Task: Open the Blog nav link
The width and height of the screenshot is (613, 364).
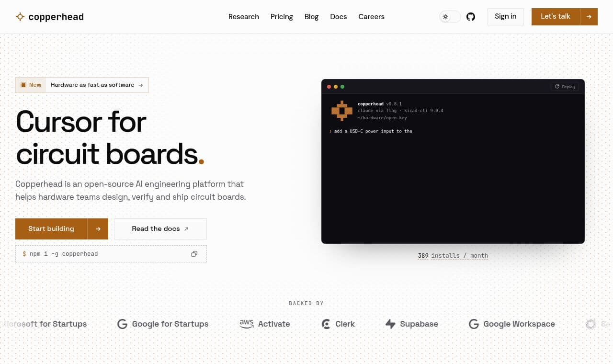Action: (311, 17)
